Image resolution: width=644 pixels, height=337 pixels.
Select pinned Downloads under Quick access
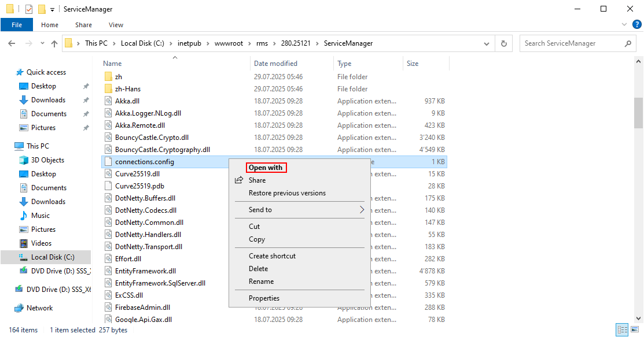pos(48,100)
